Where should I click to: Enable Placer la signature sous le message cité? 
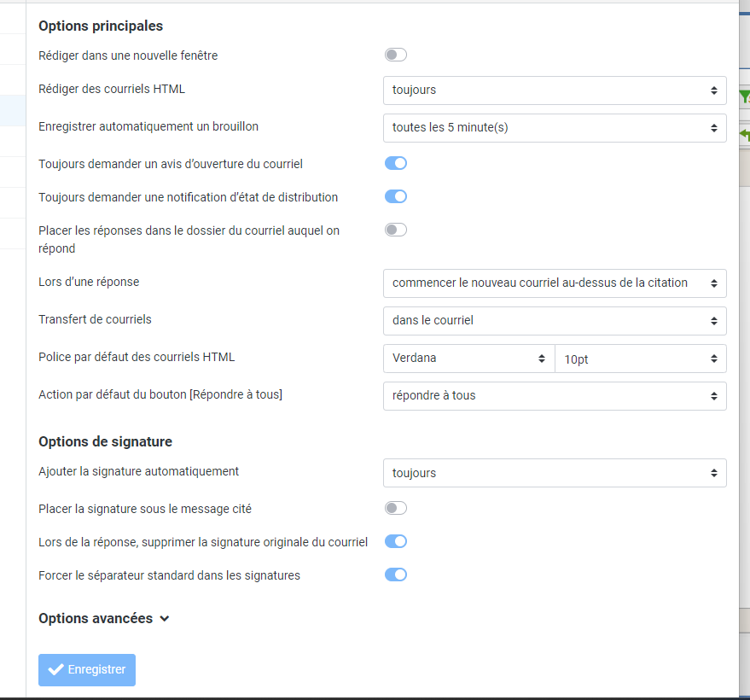[x=395, y=509]
